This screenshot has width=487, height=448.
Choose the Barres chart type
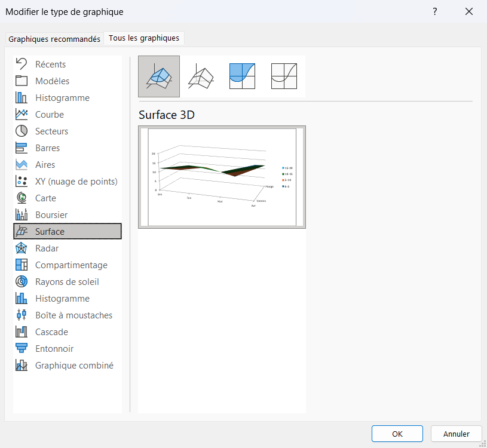pos(48,148)
